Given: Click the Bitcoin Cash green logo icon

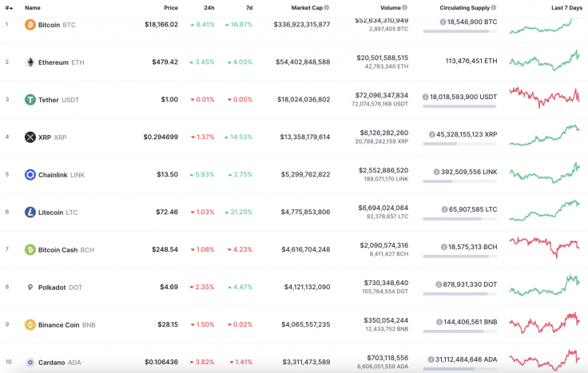Looking at the screenshot, I should pos(30,250).
